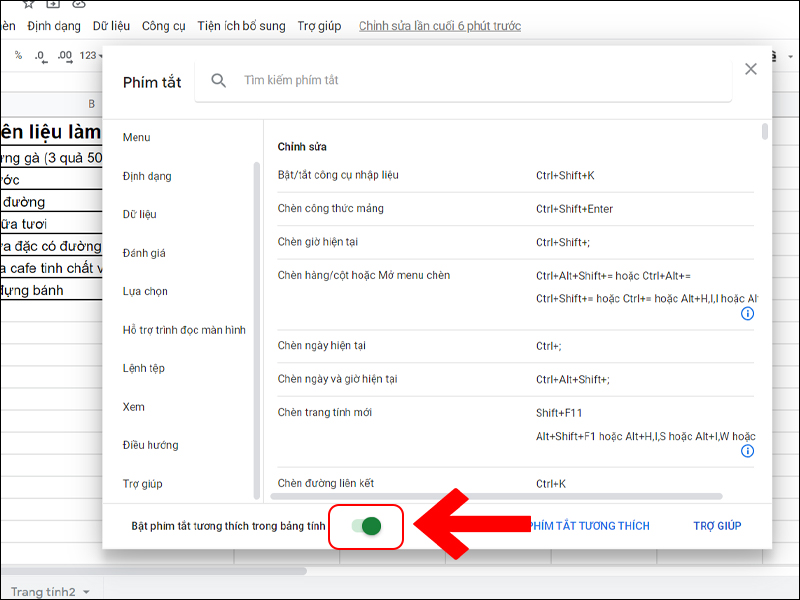Open Định dạng menu in menu bar

click(x=54, y=26)
